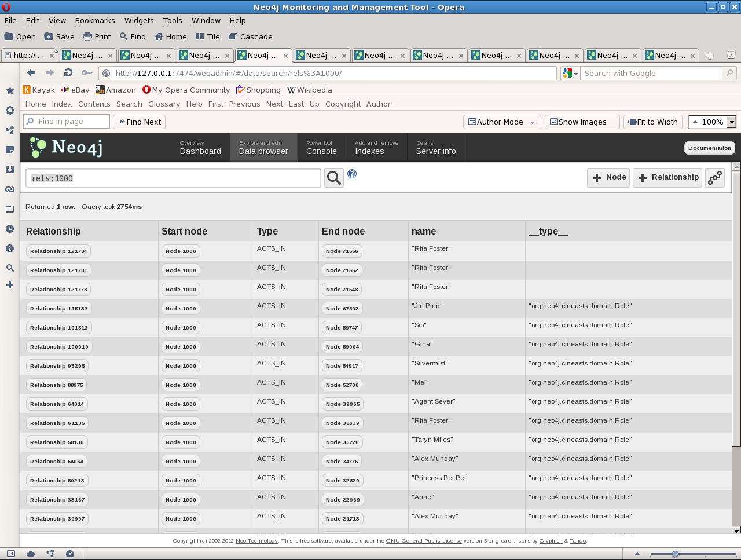The width and height of the screenshot is (741, 560).
Task: Reload the page with the refresh icon
Action: [x=68, y=73]
